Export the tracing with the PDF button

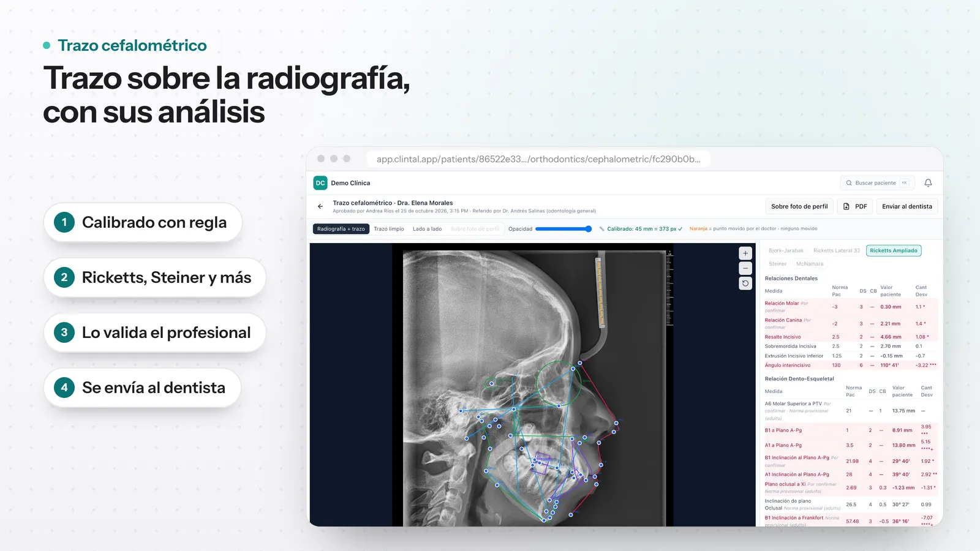[855, 206]
